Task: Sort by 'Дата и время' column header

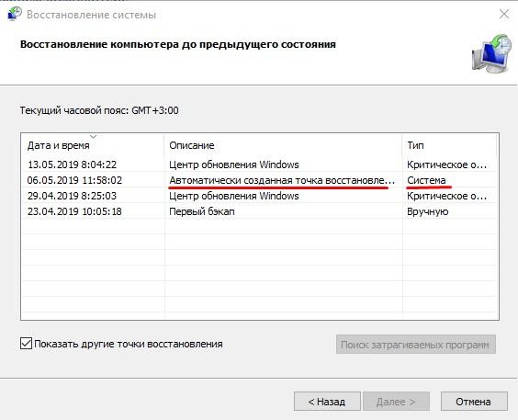Action: [93, 145]
